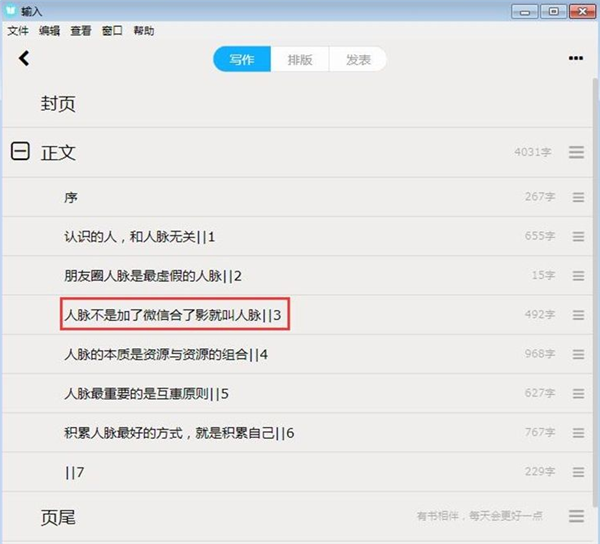Viewport: 600px width, 544px height.
Task: Open the 页尾 section
Action: (58, 518)
